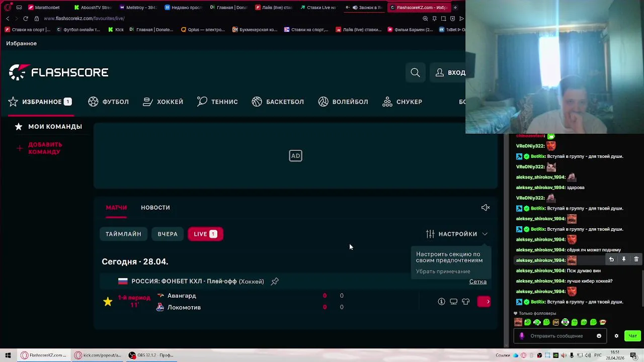
Task: Click РОССИЯ: ФОНБЕТ КХЛ league title
Action: tap(197, 282)
